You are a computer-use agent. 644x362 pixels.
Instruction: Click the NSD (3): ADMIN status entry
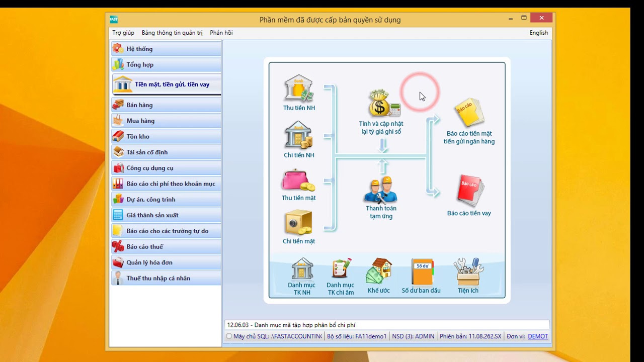413,336
